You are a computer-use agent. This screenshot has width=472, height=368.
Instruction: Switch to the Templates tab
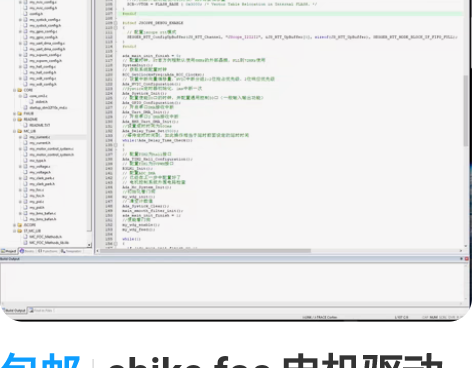pos(71,251)
